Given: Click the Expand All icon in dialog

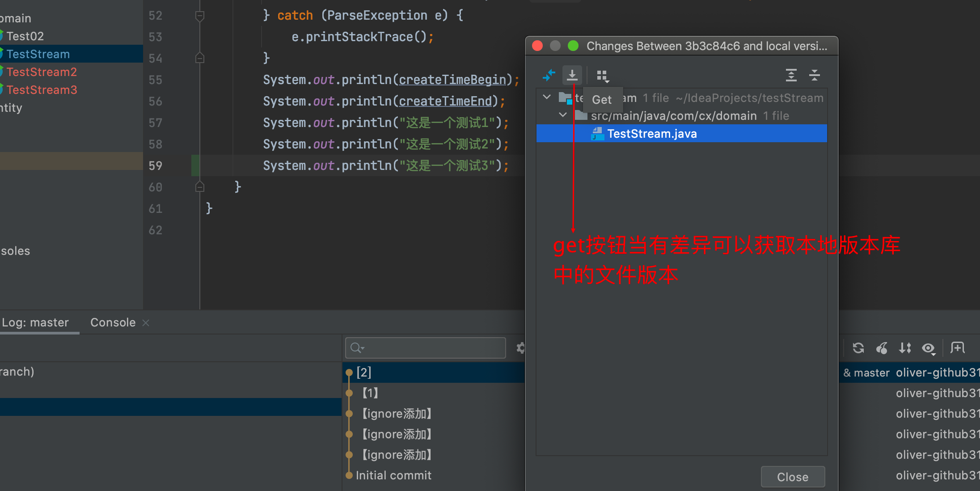Looking at the screenshot, I should (x=791, y=75).
